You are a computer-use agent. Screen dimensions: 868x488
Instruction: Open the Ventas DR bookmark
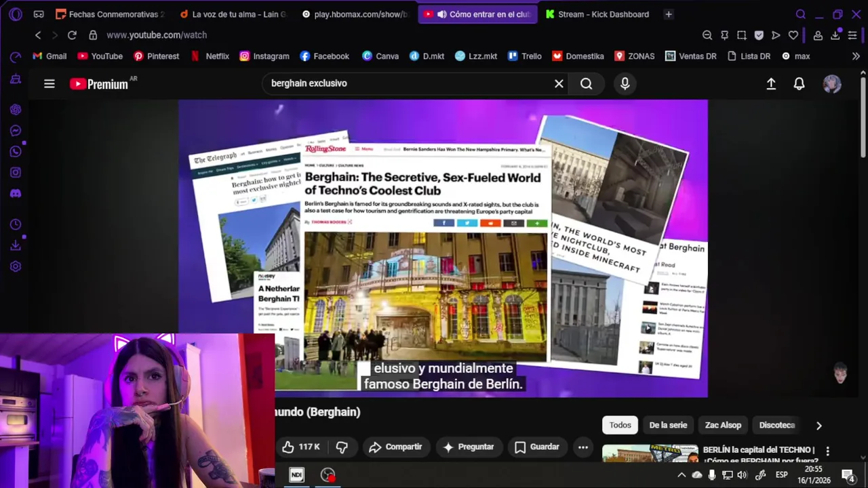coord(691,56)
